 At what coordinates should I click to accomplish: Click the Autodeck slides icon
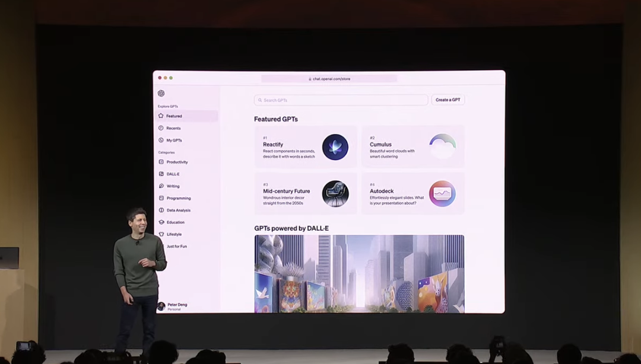(x=442, y=194)
